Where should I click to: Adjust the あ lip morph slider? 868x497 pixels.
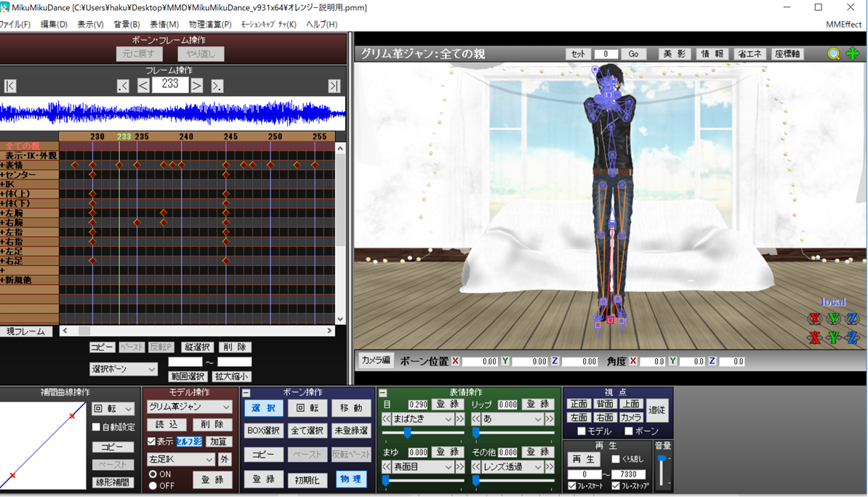coord(475,432)
